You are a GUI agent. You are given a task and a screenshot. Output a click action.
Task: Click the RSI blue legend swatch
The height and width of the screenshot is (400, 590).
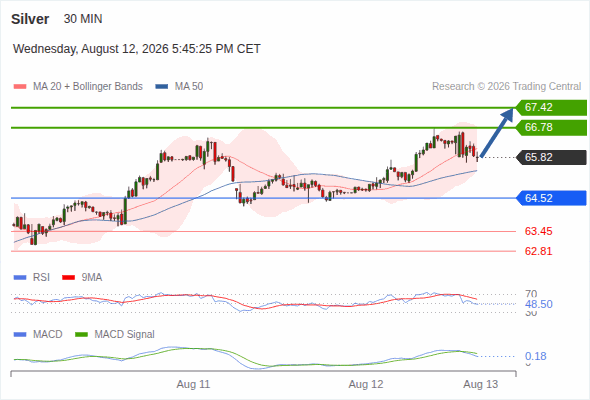click(20, 278)
